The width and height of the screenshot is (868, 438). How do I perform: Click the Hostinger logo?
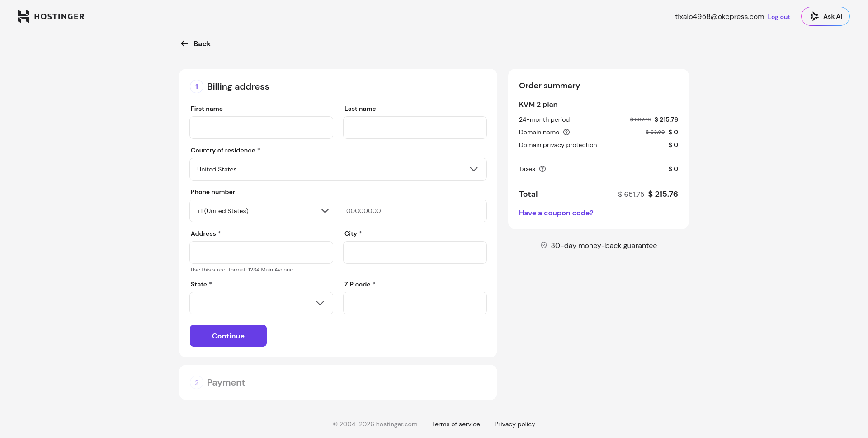(x=51, y=16)
